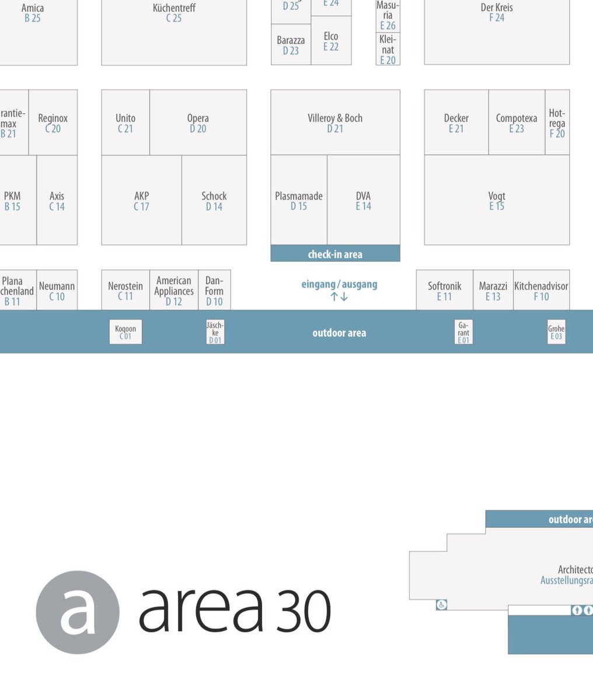Select the Masuria E 26 booth
593x700 pixels.
click(x=388, y=16)
